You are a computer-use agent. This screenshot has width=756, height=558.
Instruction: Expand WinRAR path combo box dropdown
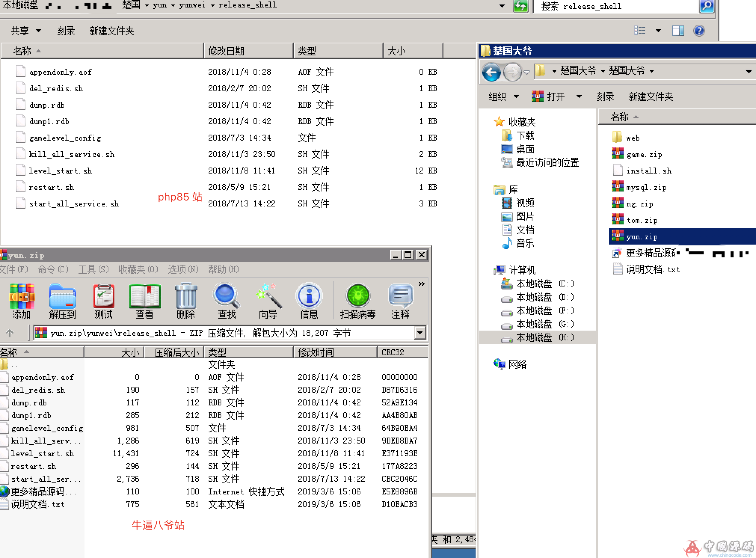pos(420,332)
